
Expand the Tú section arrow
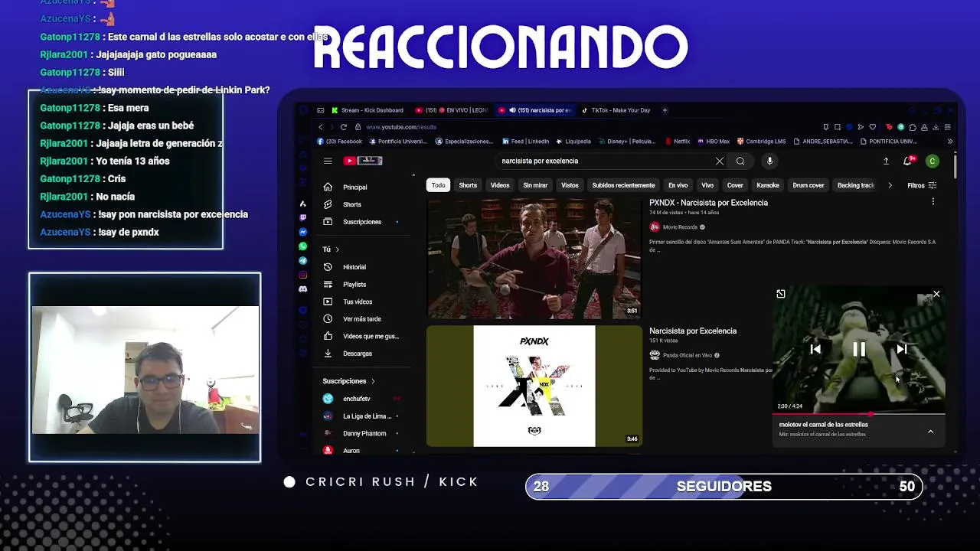(x=337, y=249)
